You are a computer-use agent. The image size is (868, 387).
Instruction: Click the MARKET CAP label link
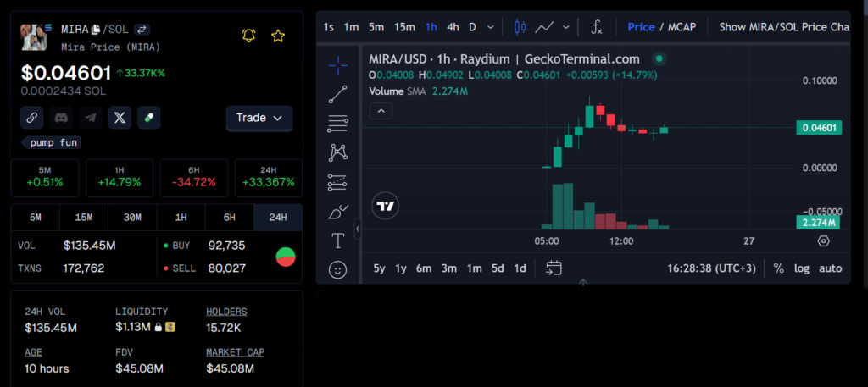coord(236,352)
